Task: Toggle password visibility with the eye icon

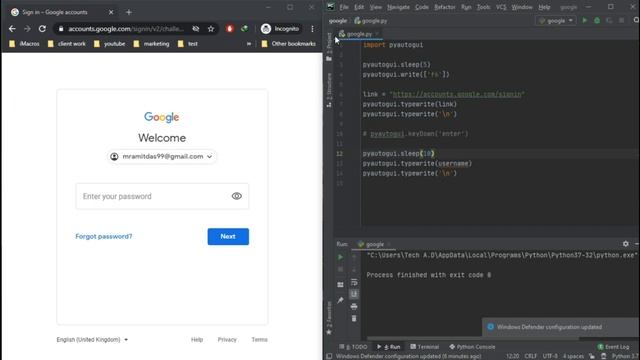Action: click(x=237, y=196)
